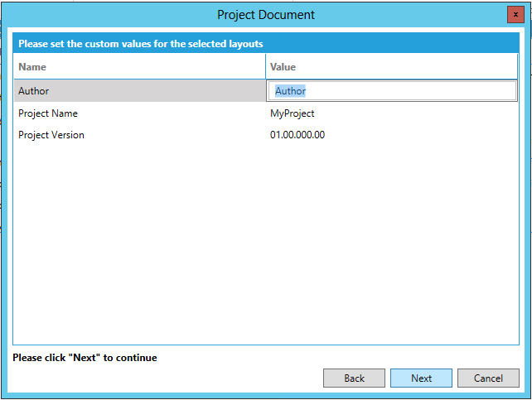Click the divider between Name and Value headers
Screen dimensions: 532x400
click(265, 67)
